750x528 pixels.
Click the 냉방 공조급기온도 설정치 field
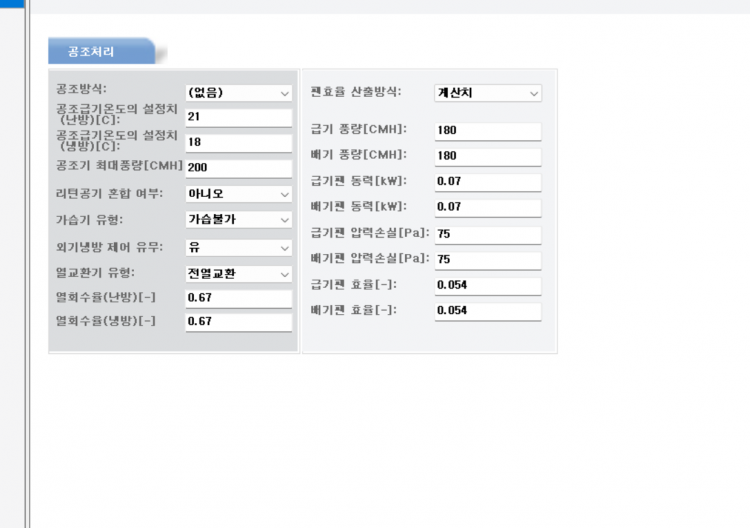tap(238, 142)
